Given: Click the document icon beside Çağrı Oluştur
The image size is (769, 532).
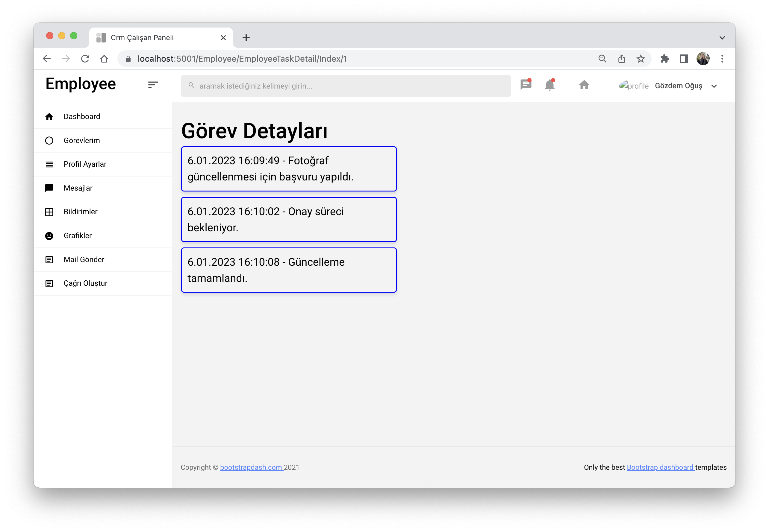Looking at the screenshot, I should 49,283.
